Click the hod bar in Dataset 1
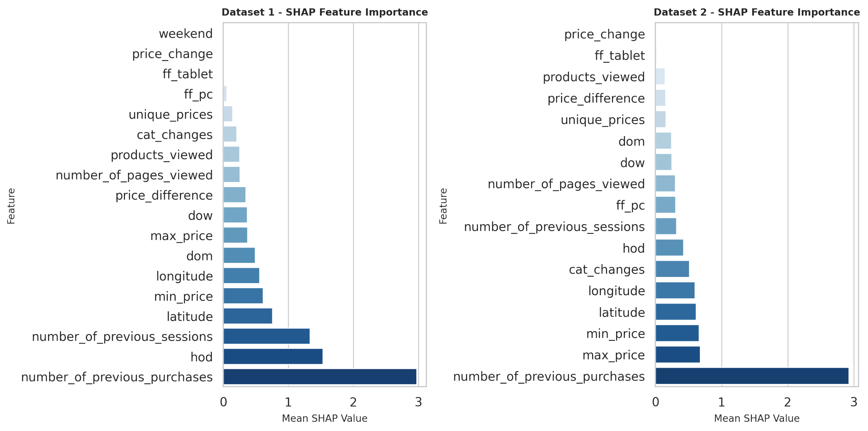 click(x=273, y=356)
